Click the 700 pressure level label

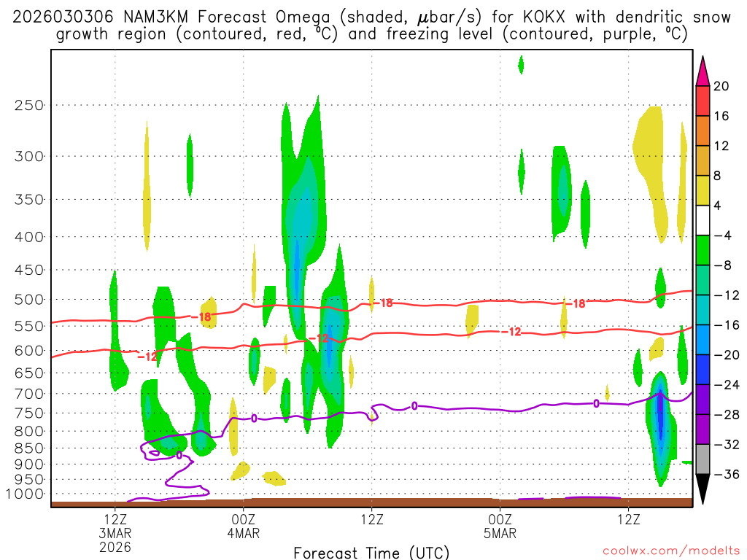click(x=29, y=394)
